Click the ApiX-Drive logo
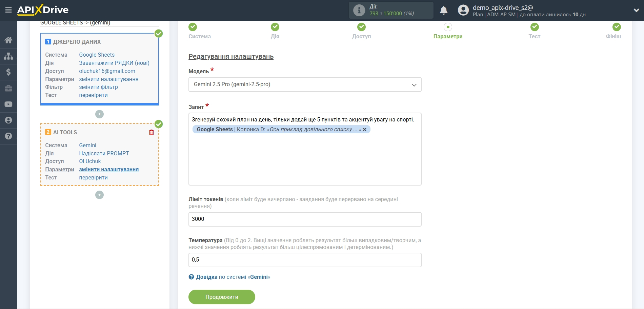The height and width of the screenshot is (309, 644). click(43, 10)
